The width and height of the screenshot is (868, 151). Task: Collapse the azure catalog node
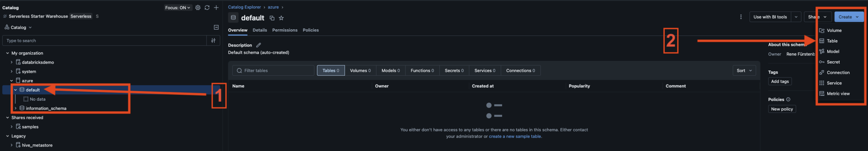pyautogui.click(x=12, y=81)
